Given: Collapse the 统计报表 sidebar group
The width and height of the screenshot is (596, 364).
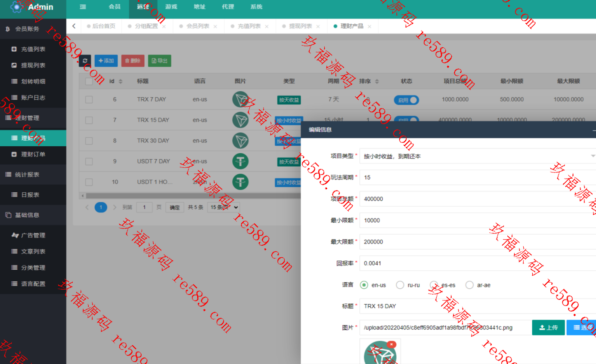Looking at the screenshot, I should (x=33, y=175).
